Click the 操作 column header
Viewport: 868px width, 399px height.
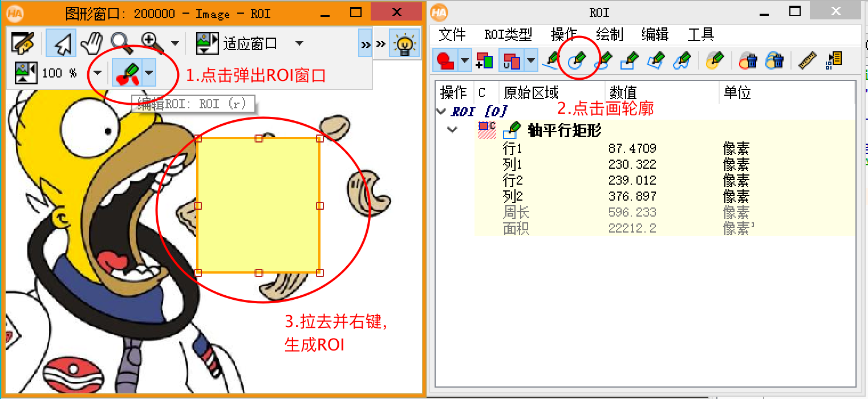[454, 92]
